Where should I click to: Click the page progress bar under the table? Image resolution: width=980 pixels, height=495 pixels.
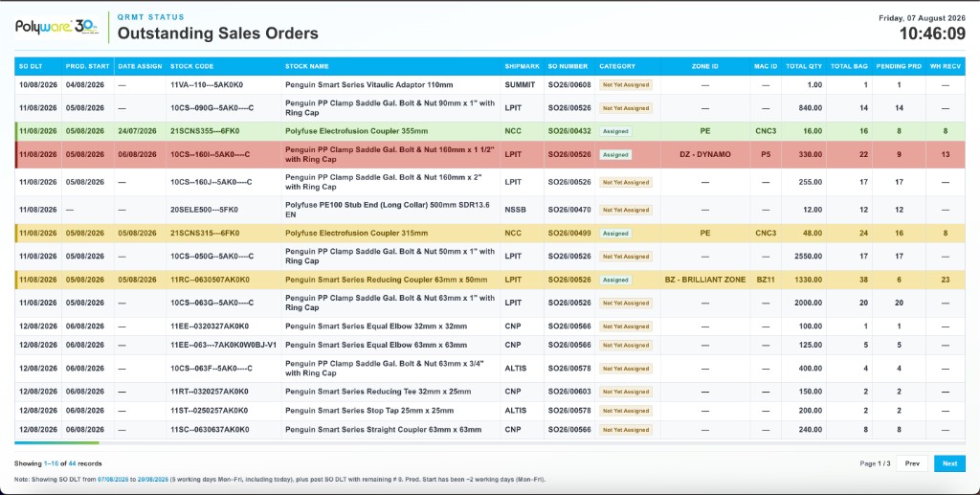click(x=489, y=442)
